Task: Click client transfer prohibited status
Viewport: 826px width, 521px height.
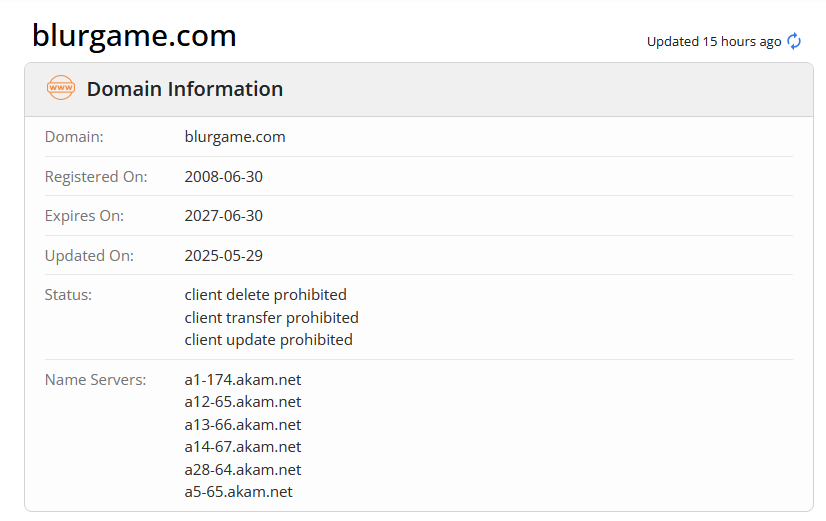Action: (x=272, y=317)
